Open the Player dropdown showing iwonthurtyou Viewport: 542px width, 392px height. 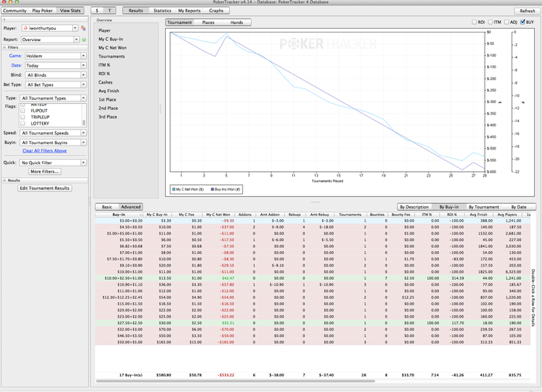click(x=50, y=28)
